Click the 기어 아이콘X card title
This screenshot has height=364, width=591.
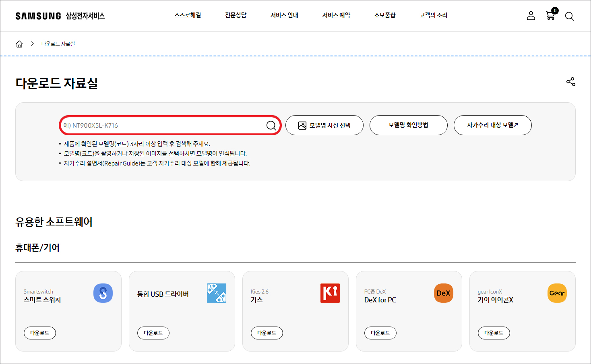496,300
